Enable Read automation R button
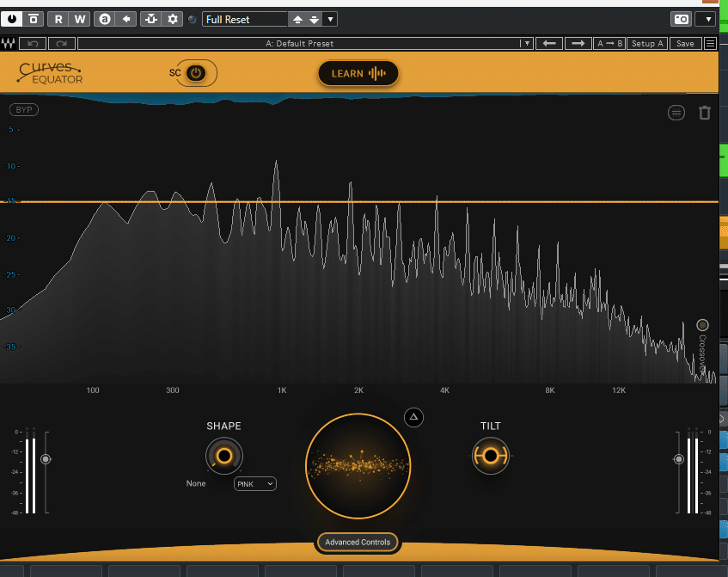The width and height of the screenshot is (728, 577). (x=58, y=19)
